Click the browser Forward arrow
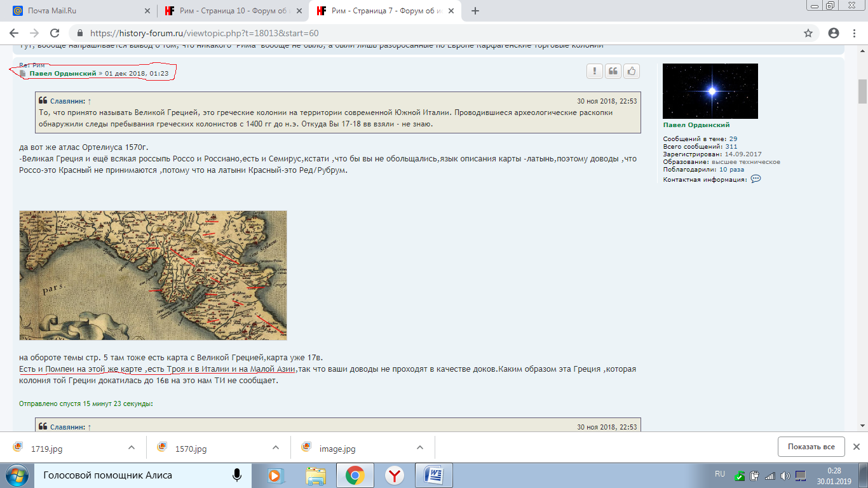Screen dimensions: 868x488 tap(34, 33)
